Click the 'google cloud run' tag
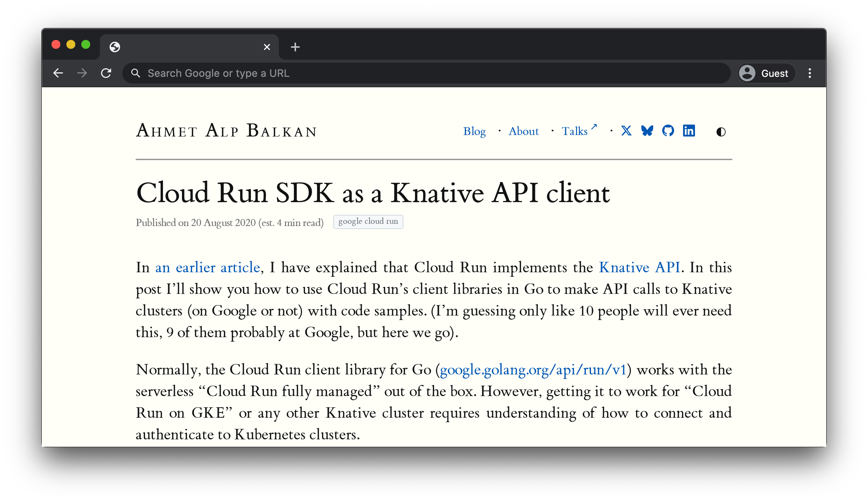868x502 pixels. pyautogui.click(x=368, y=222)
